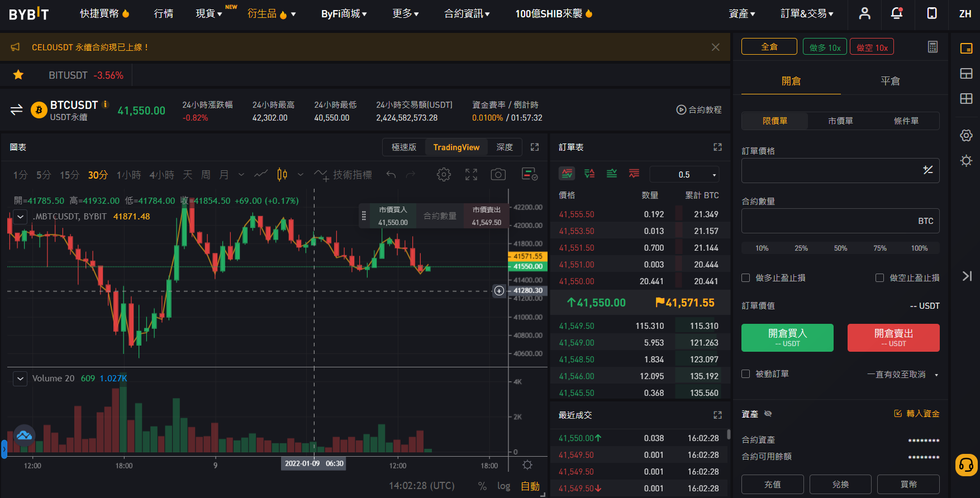Click 開倉賣出 button
The width and height of the screenshot is (980, 498).
(893, 338)
